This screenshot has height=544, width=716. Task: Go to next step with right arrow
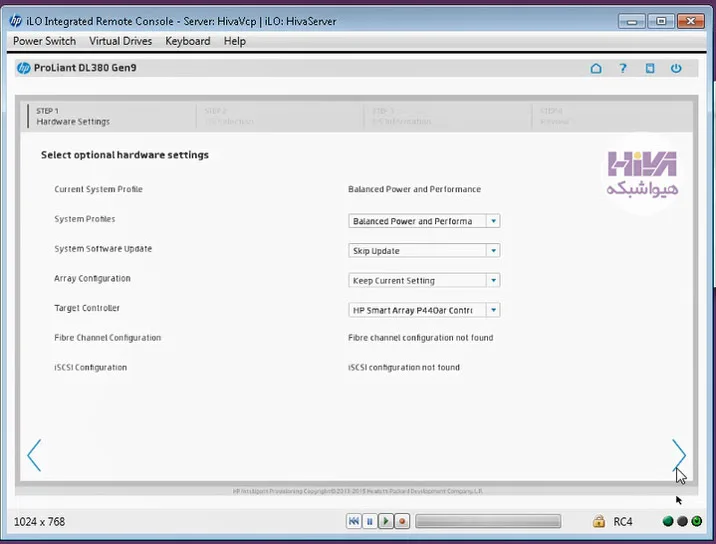tap(679, 455)
